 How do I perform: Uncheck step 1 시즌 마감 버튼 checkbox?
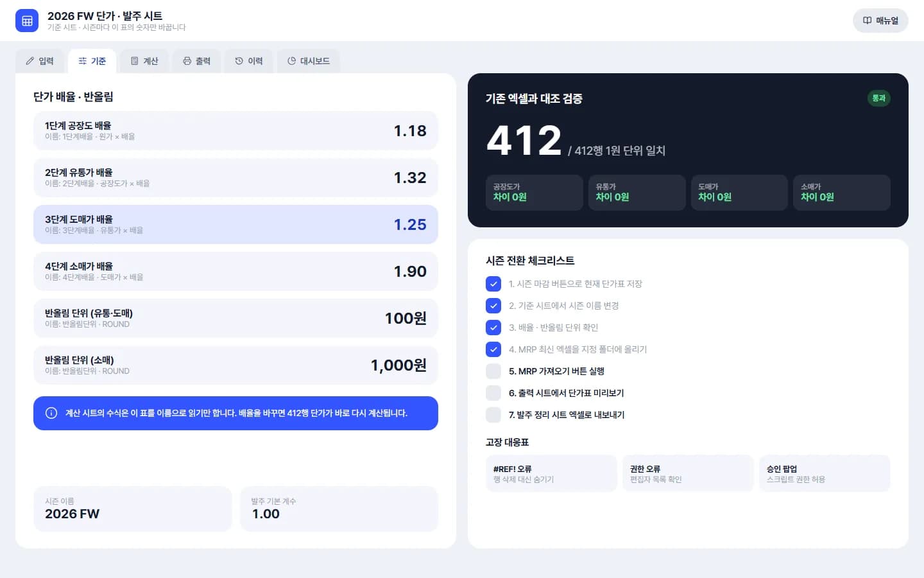tap(493, 284)
